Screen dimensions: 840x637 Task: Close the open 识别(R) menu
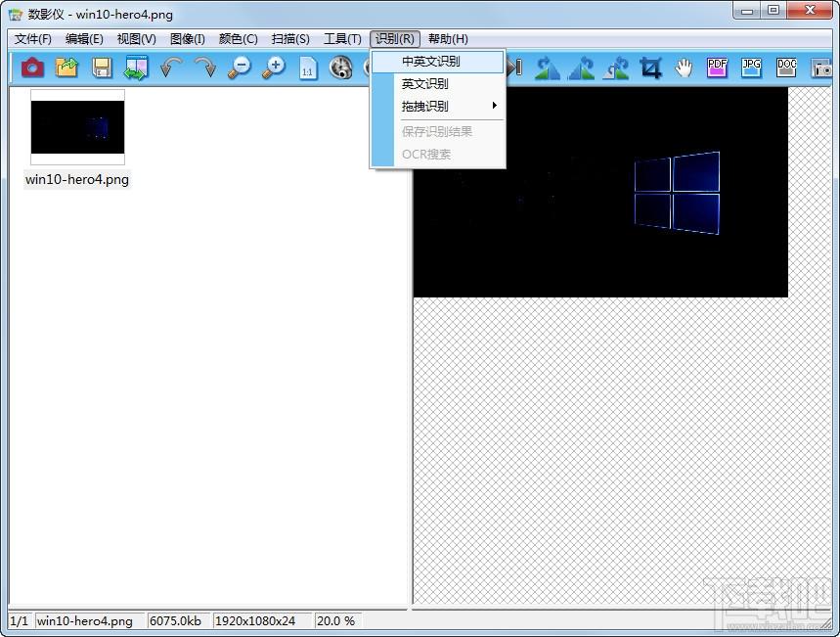pyautogui.click(x=395, y=38)
